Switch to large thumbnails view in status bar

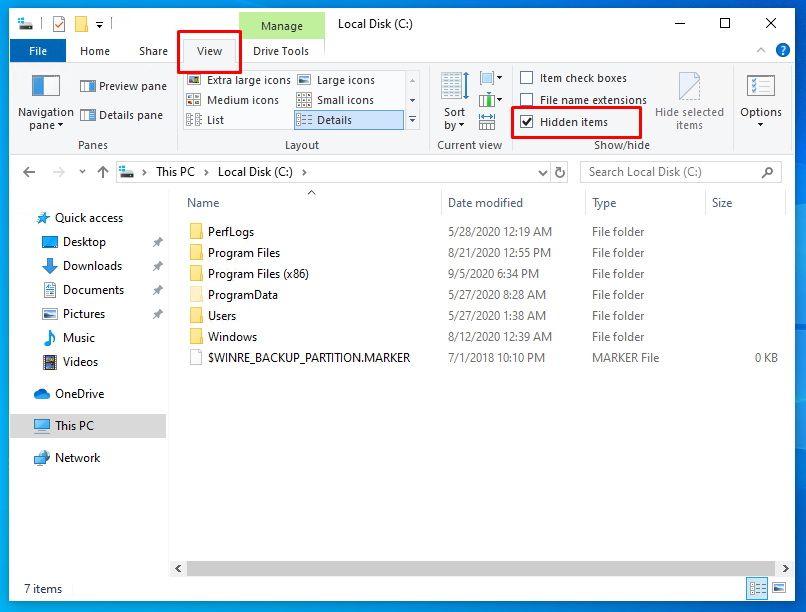click(779, 588)
